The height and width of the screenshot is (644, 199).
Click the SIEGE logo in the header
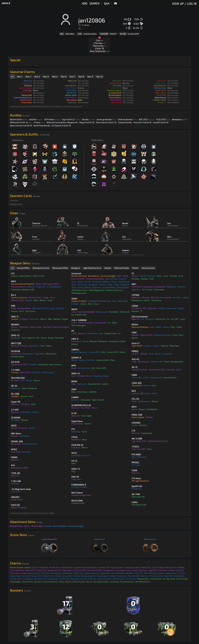6,4
